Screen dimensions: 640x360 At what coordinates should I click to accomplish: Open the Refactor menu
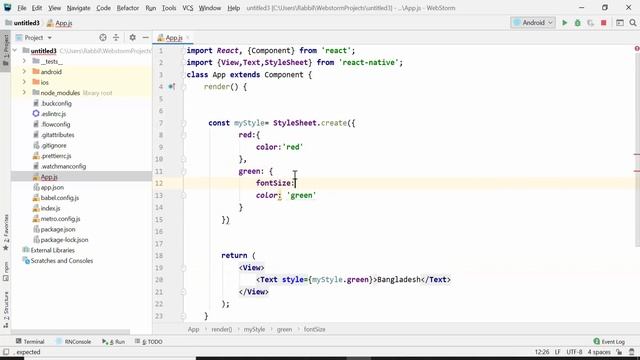(x=128, y=8)
